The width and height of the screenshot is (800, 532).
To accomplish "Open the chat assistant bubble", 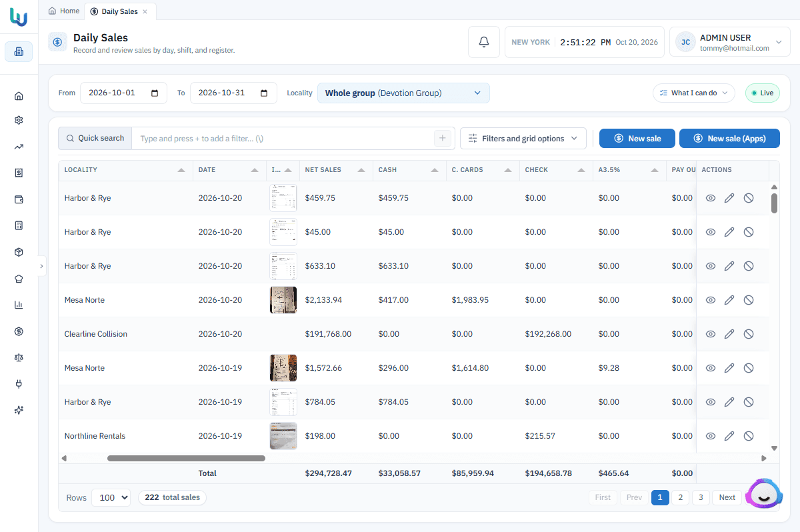I will click(764, 495).
